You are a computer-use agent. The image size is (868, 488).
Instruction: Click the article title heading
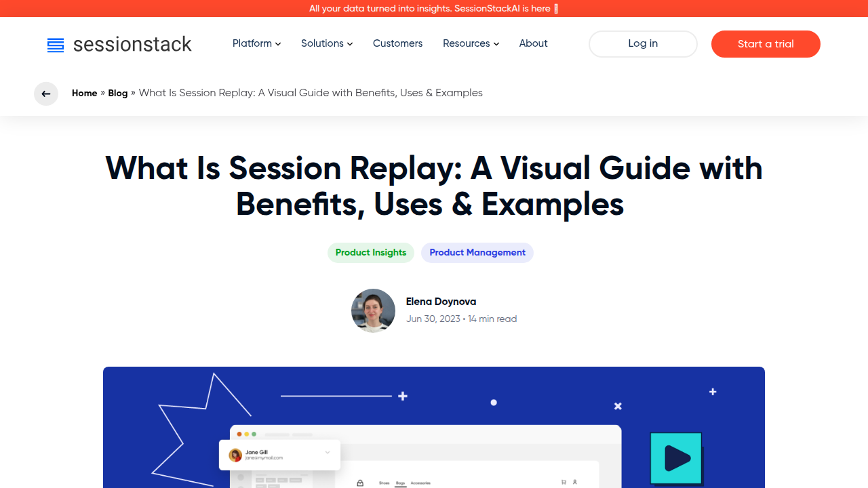point(434,186)
